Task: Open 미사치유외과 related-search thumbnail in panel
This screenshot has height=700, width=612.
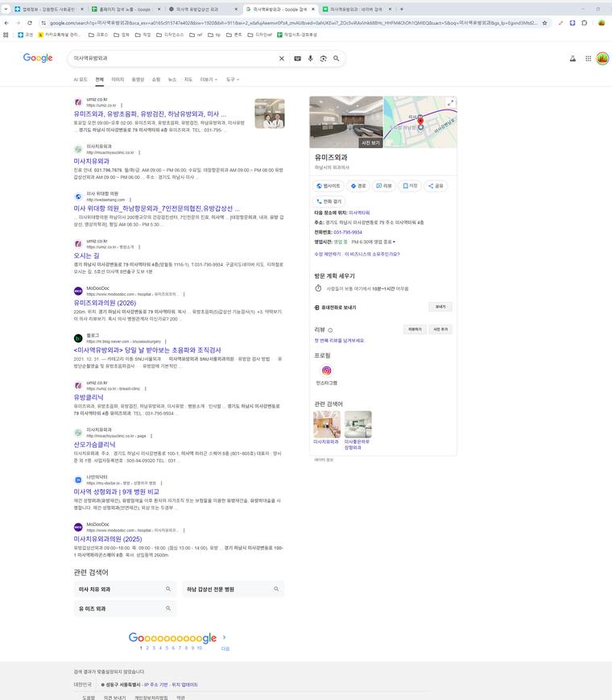Action: click(326, 425)
